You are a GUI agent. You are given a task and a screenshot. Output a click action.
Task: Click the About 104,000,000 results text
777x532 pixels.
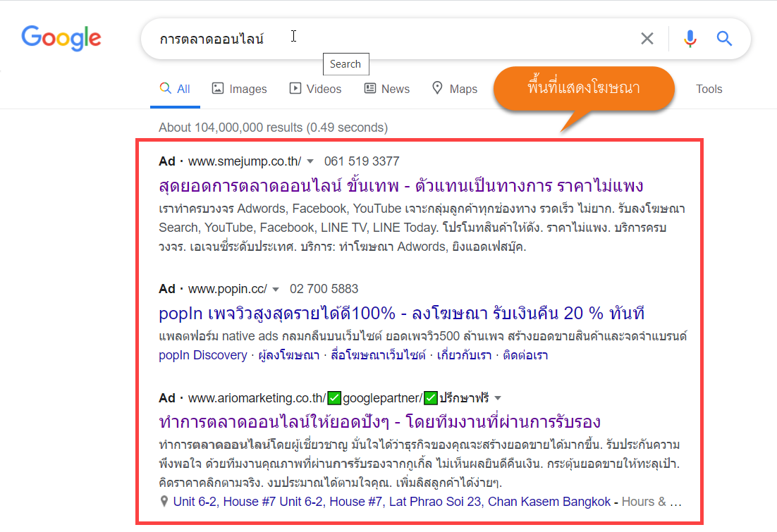coord(273,128)
